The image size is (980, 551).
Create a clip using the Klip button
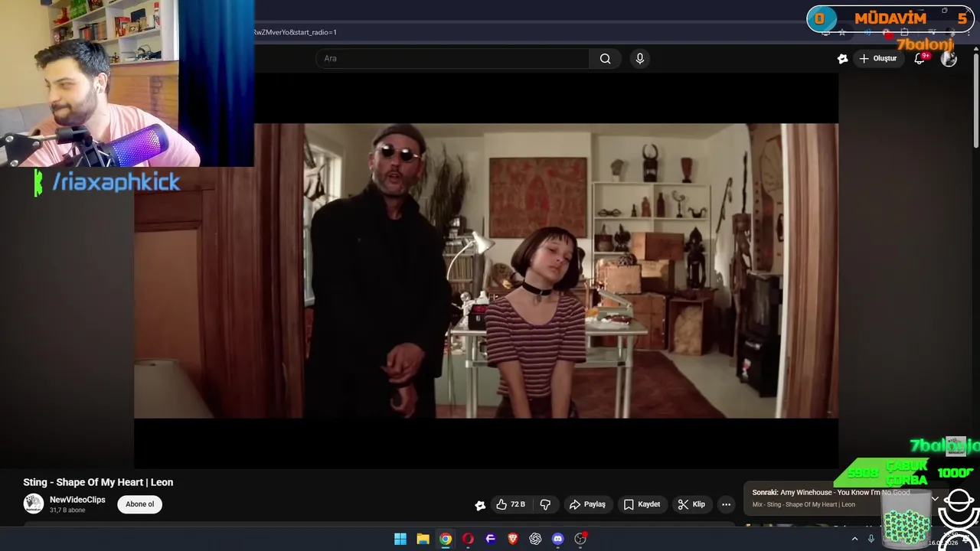[691, 504]
